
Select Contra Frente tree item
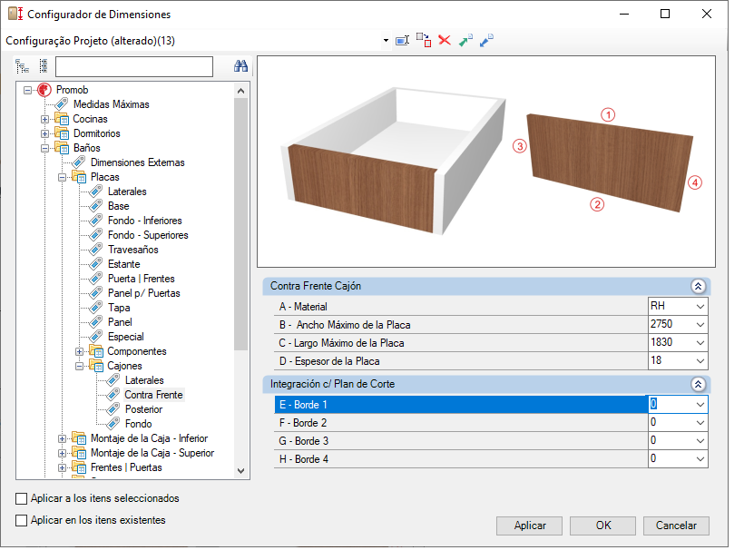pos(153,395)
